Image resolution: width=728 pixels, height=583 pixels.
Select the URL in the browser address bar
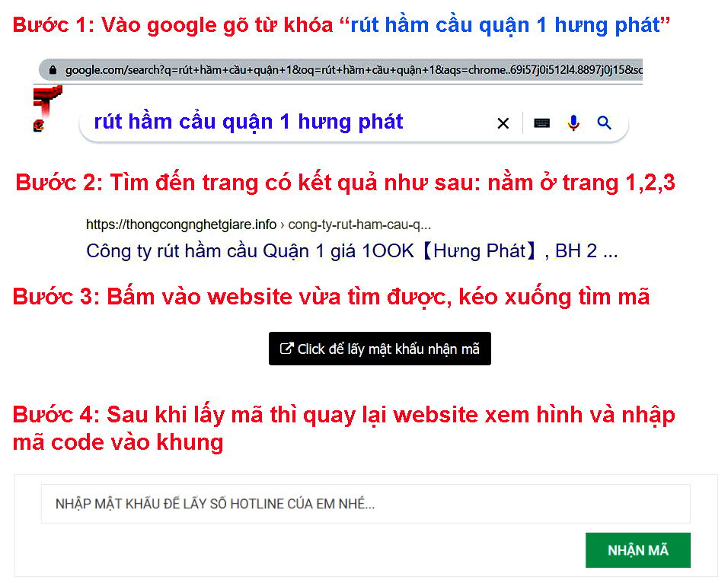(343, 68)
